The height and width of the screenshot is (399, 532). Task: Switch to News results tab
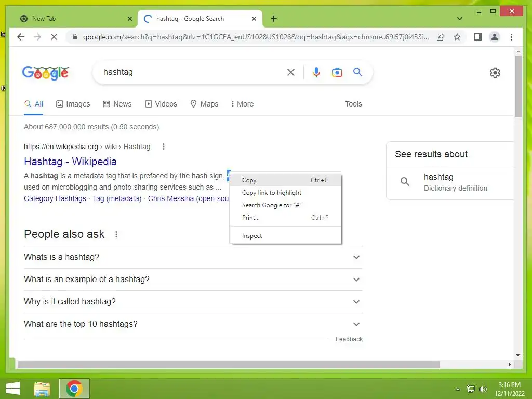click(x=117, y=104)
